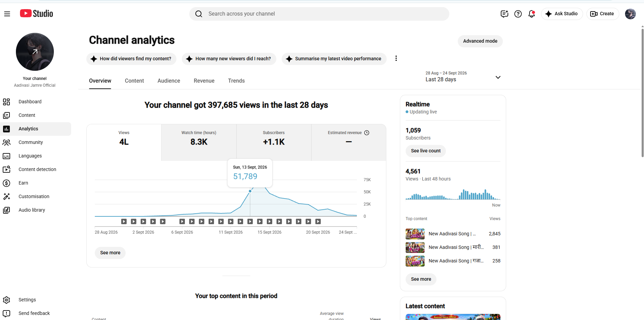Open Content detection in sidebar
Viewport: 644px width, 320px height.
click(x=36, y=169)
